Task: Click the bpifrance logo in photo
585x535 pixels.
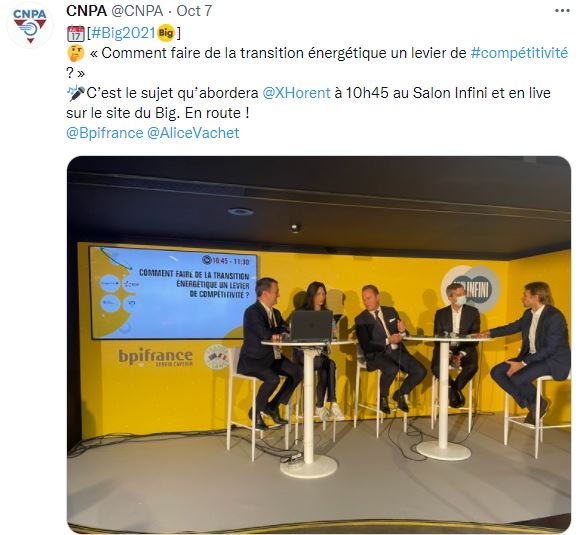Action: click(156, 357)
